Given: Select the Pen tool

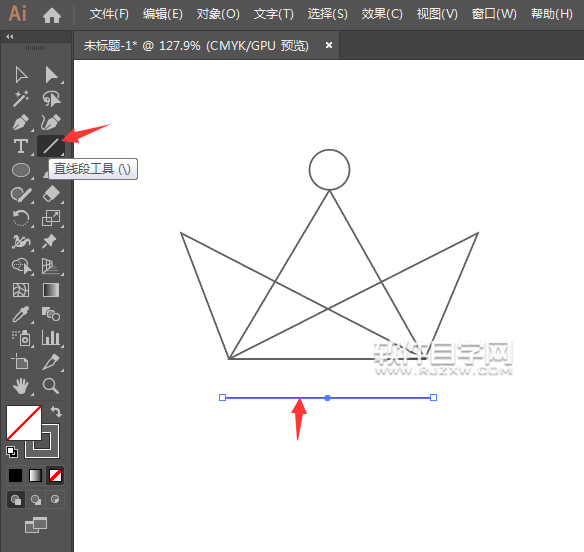Looking at the screenshot, I should [21, 123].
